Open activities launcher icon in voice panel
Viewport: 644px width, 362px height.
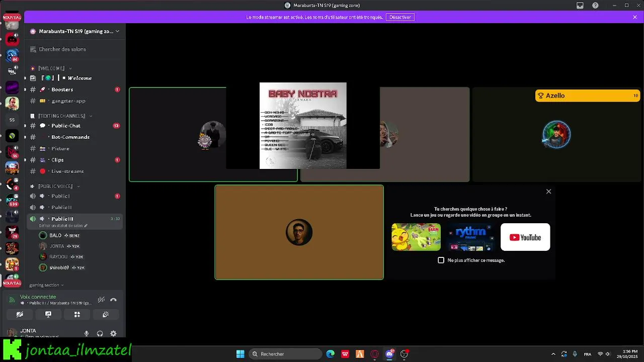(77, 314)
